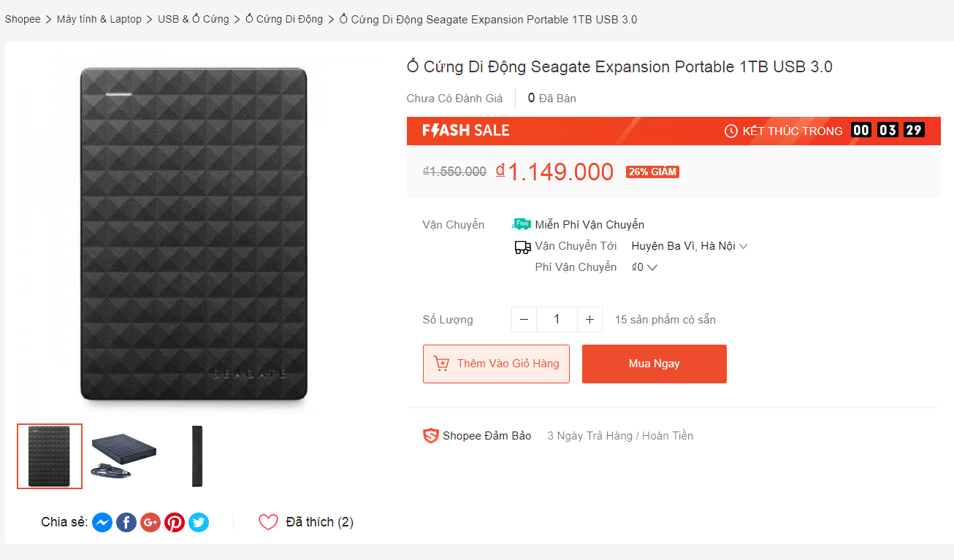Click the quantity input field
The width and height of the screenshot is (954, 560).
(557, 319)
